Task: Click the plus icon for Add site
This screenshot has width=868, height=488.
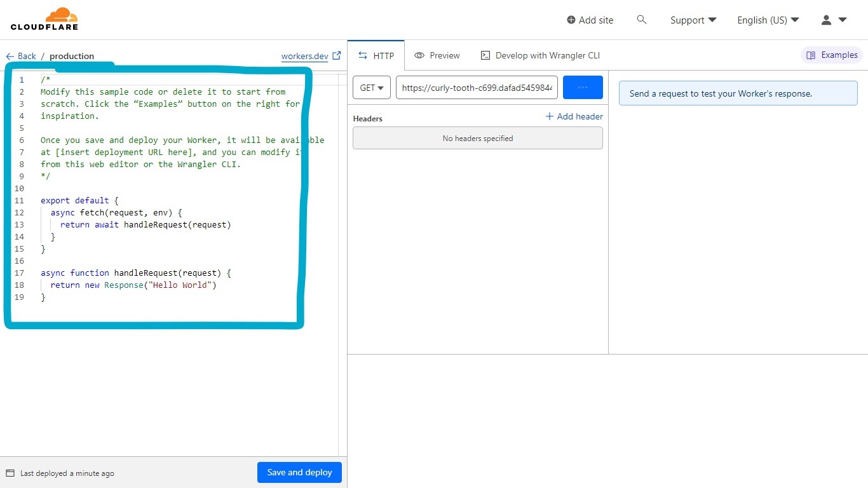Action: tap(571, 20)
